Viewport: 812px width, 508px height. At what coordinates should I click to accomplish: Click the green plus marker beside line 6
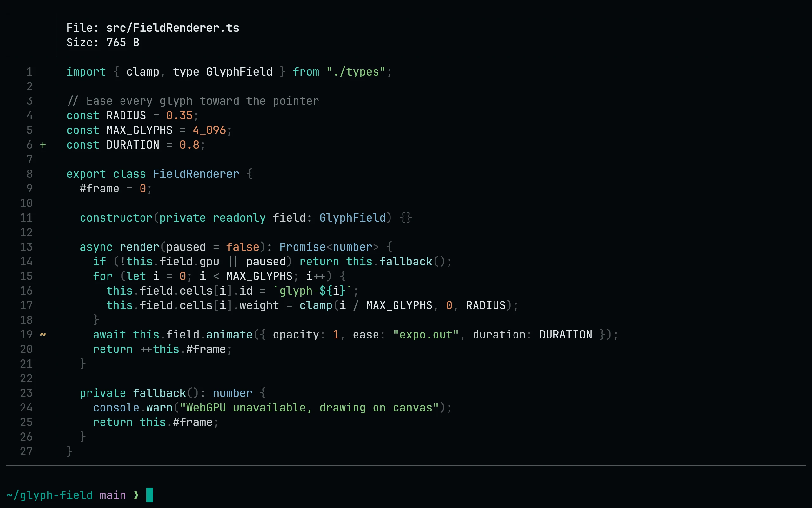43,145
